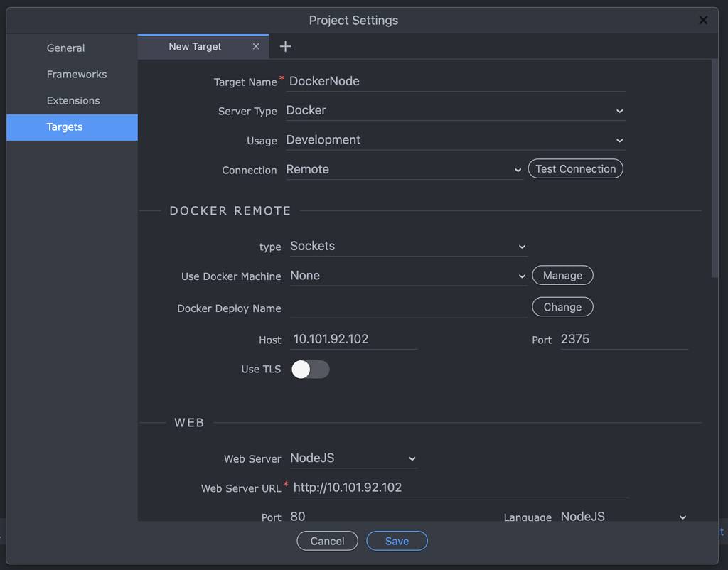728x570 pixels.
Task: Click the Test Connection button
Action: click(x=575, y=168)
